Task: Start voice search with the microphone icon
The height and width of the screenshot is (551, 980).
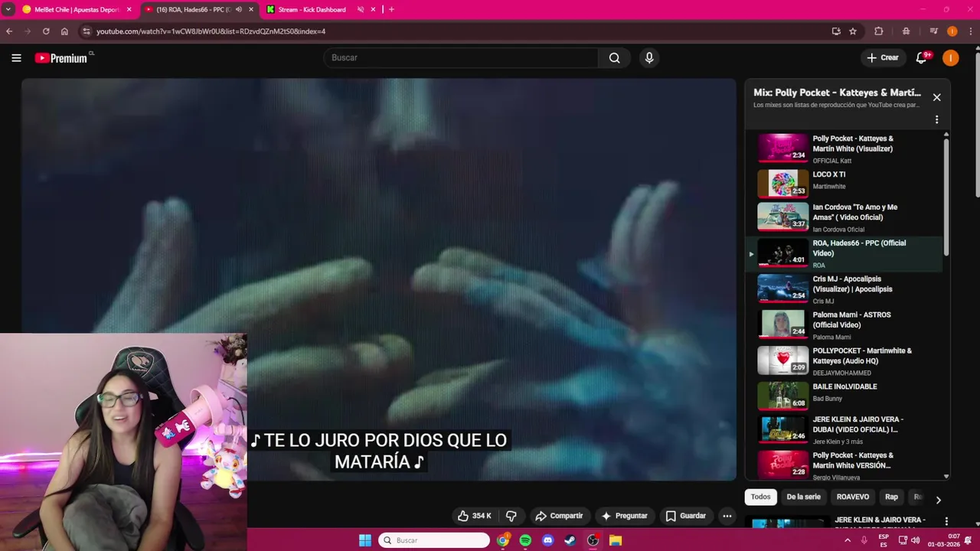Action: pos(649,57)
